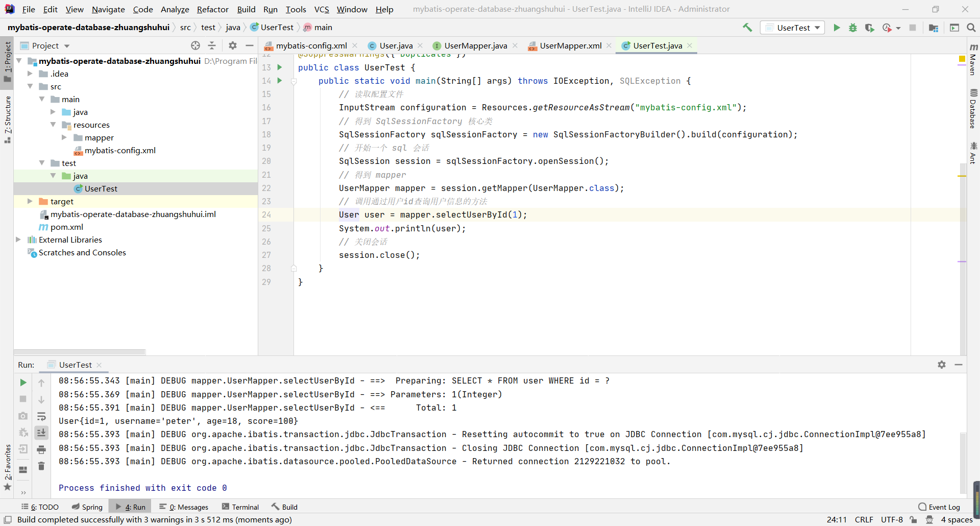This screenshot has height=526, width=980.
Task: Expand the main java folder
Action: coord(53,112)
